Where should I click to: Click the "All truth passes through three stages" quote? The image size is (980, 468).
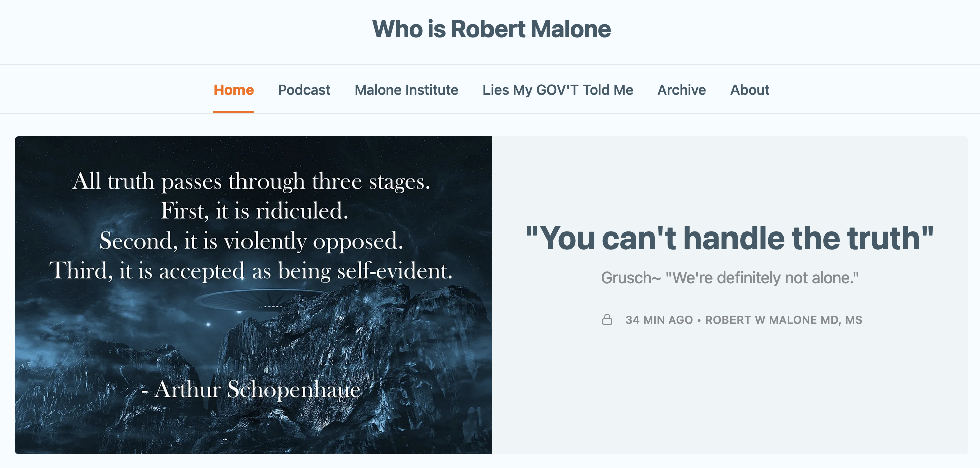coord(251,181)
